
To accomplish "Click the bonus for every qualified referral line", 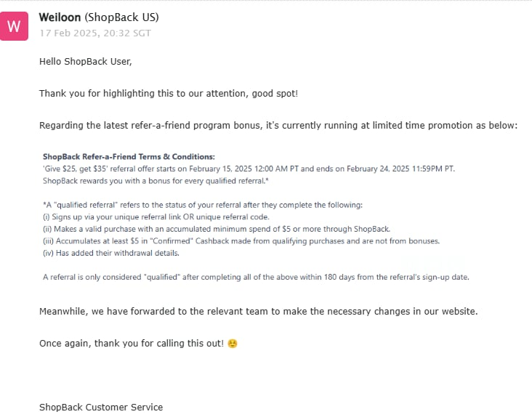I will pos(156,181).
